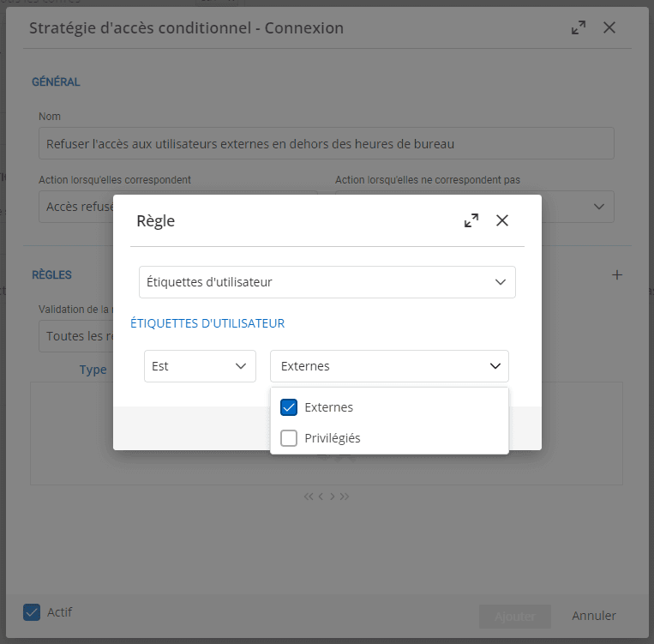Uncheck the Externes checkbox

289,407
